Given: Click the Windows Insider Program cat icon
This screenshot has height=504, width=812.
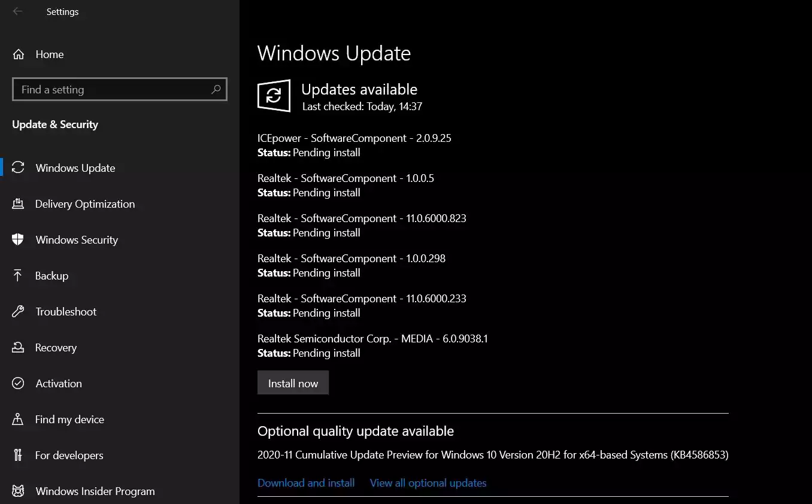Looking at the screenshot, I should pyautogui.click(x=18, y=491).
